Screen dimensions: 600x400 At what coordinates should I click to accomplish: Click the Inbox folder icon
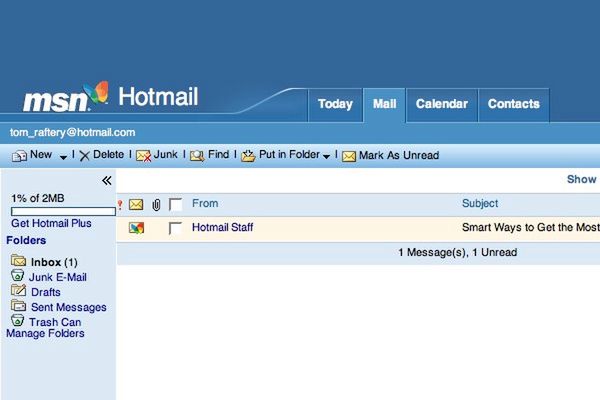(x=18, y=260)
